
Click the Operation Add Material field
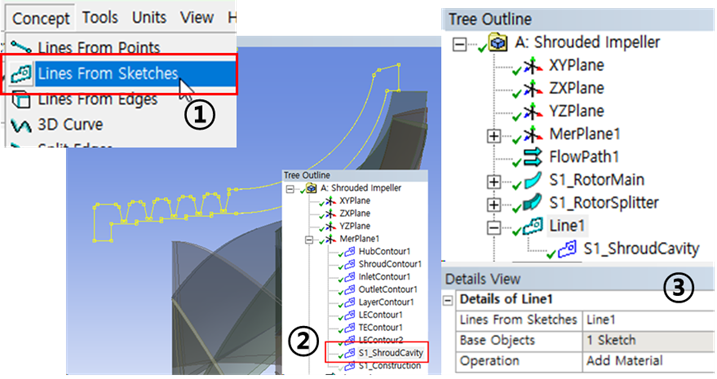(x=649, y=361)
